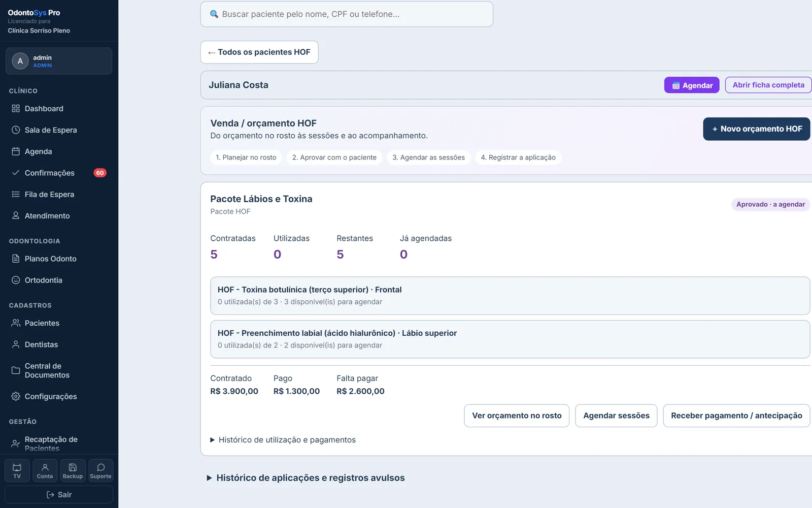Click the Planos Odonto document icon
Screen dimensions: 812x508
point(16,259)
